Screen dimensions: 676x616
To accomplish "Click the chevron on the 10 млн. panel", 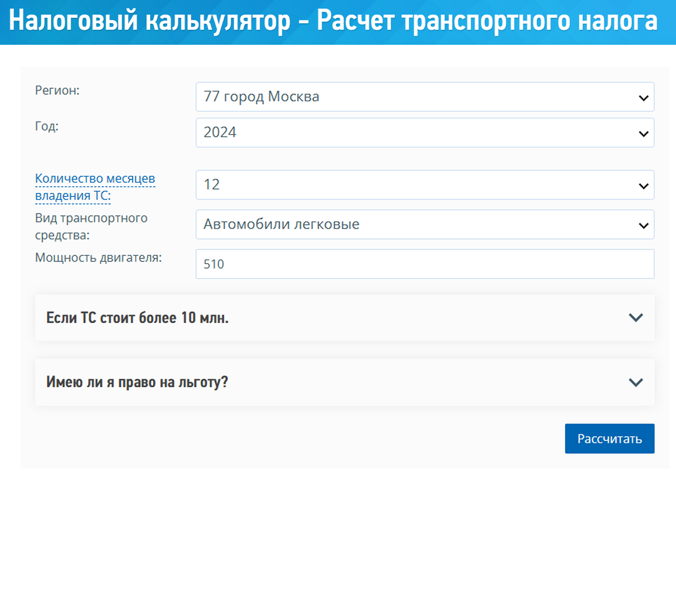I will (x=635, y=317).
